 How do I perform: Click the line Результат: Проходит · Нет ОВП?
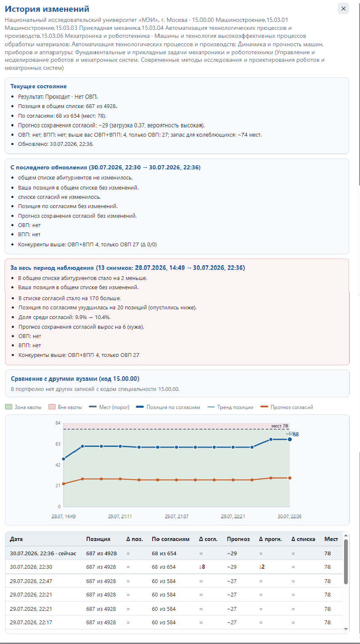point(58,96)
